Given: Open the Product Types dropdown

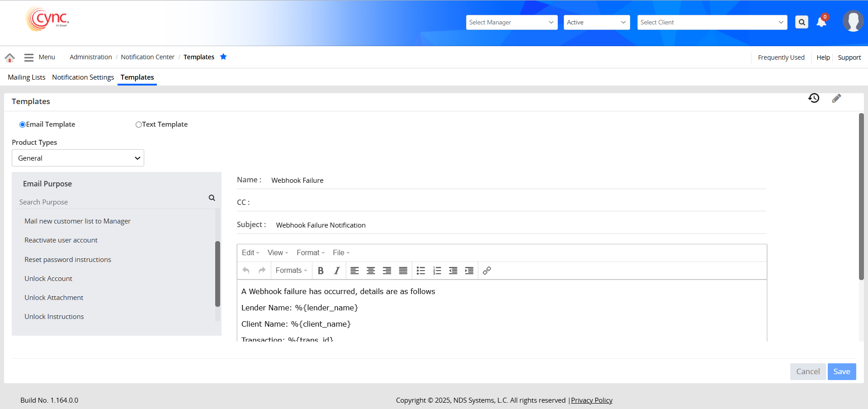Looking at the screenshot, I should pos(78,158).
